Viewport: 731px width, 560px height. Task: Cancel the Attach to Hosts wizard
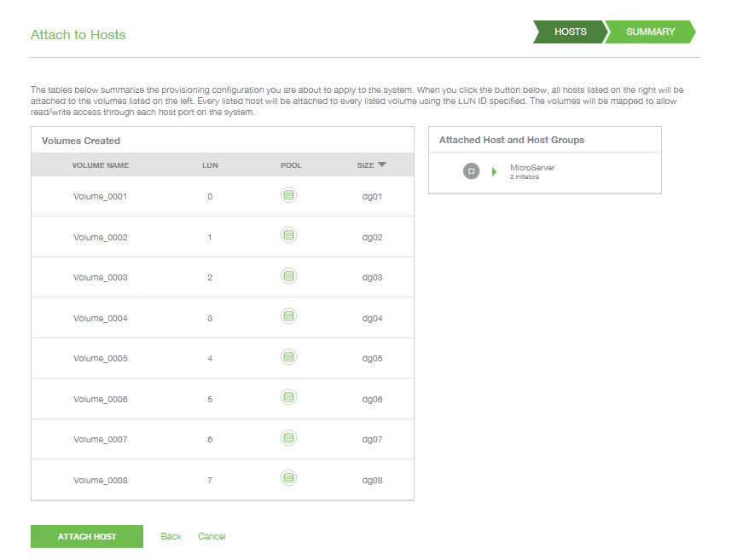pyautogui.click(x=212, y=536)
